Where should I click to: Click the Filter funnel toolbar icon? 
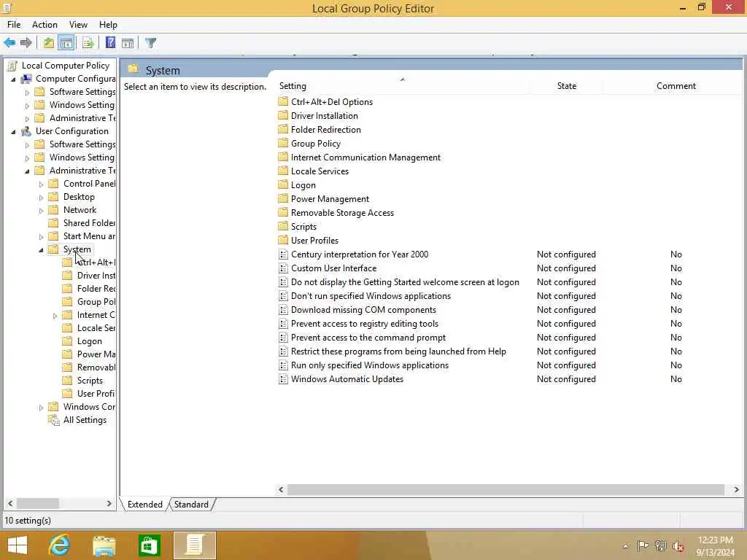tap(150, 43)
